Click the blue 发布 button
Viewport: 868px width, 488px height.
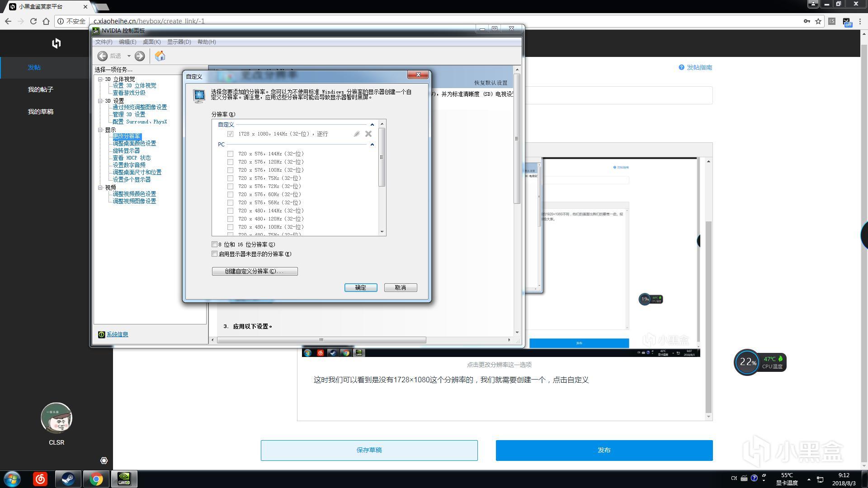click(604, 450)
